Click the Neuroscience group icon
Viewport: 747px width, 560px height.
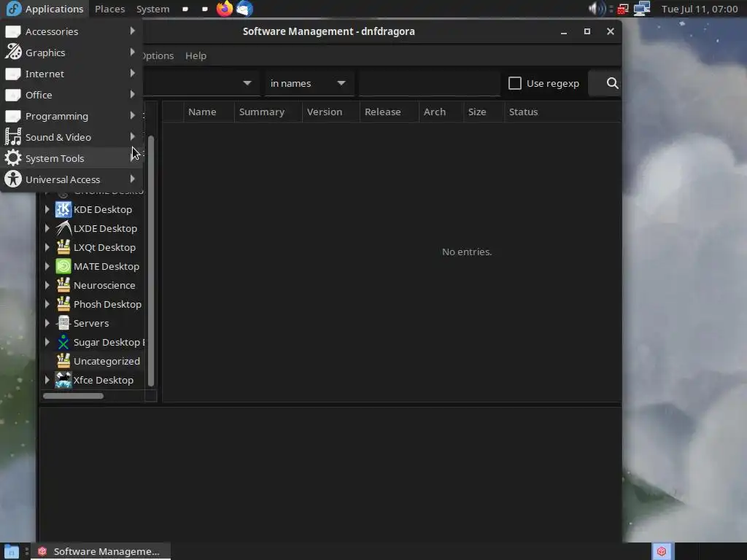point(63,285)
